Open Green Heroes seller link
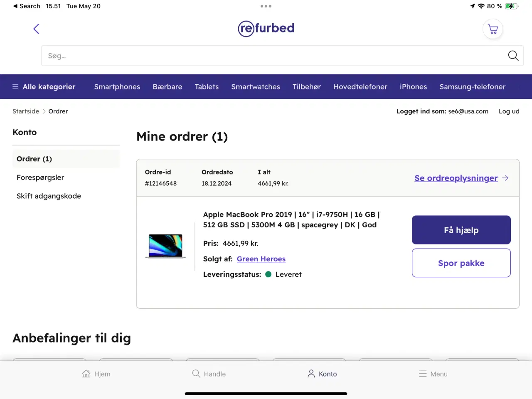 261,259
